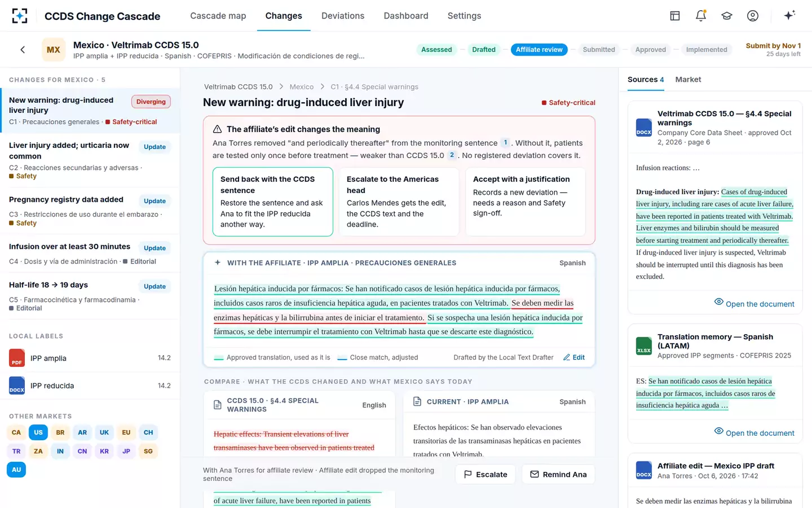The image size is (812, 508).
Task: Open the Dashboard tab
Action: coord(406,16)
